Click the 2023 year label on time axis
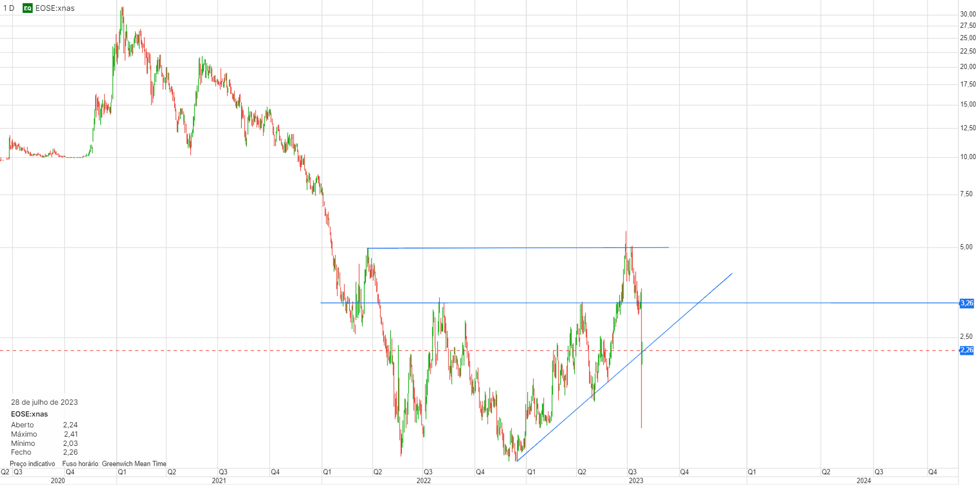Screen dimensions: 980x485 coord(636,481)
